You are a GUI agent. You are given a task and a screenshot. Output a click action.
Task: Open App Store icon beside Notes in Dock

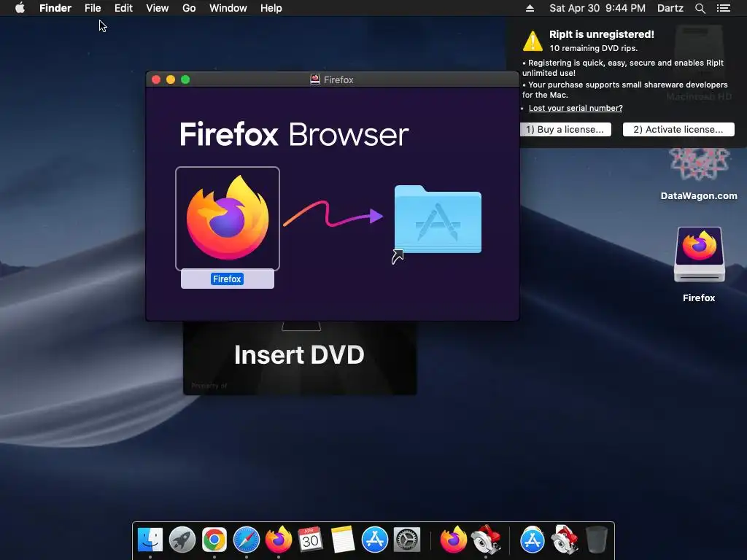(x=374, y=540)
